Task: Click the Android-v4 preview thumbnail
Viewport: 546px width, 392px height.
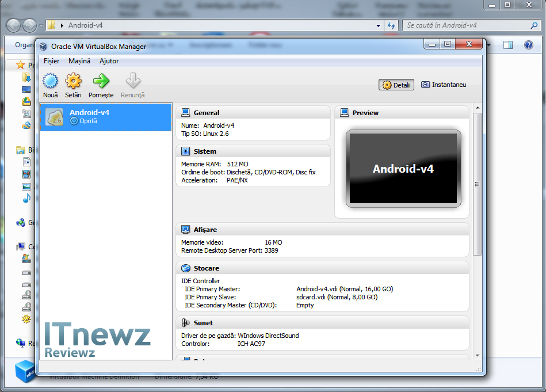Action: (x=403, y=169)
